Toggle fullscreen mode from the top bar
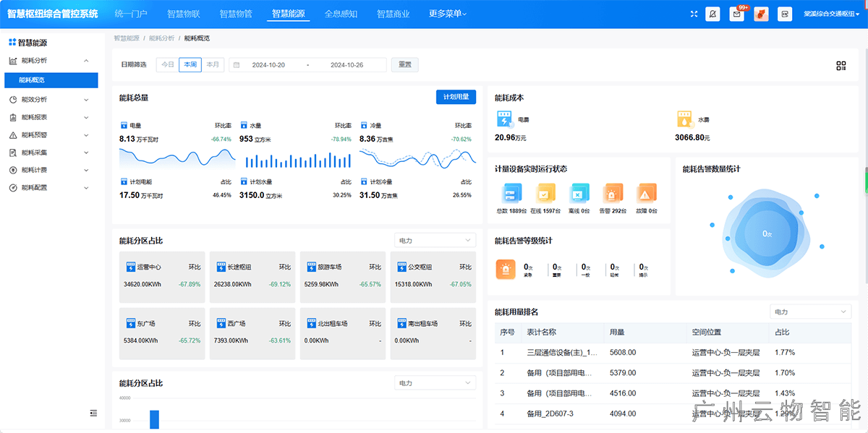Viewport: 868px width, 433px height. click(x=693, y=14)
